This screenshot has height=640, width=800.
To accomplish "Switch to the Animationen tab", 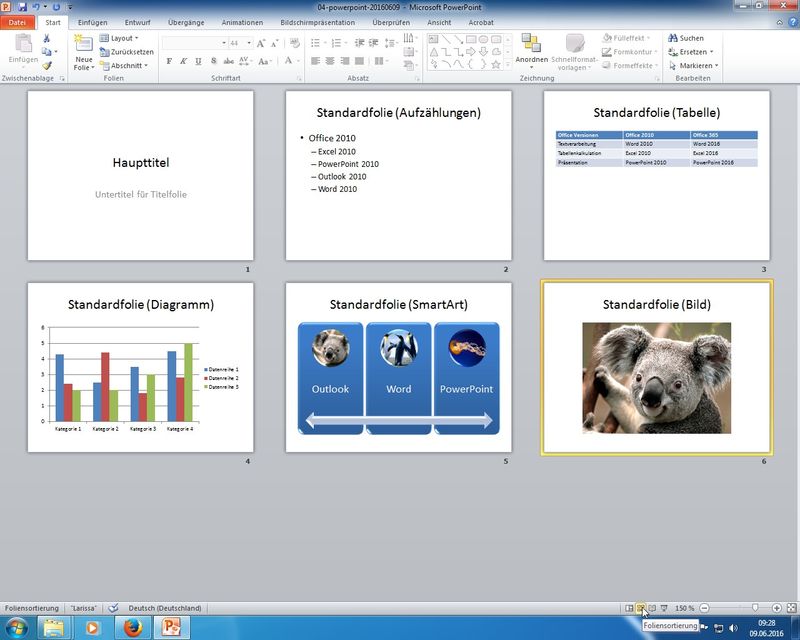I will point(243,22).
